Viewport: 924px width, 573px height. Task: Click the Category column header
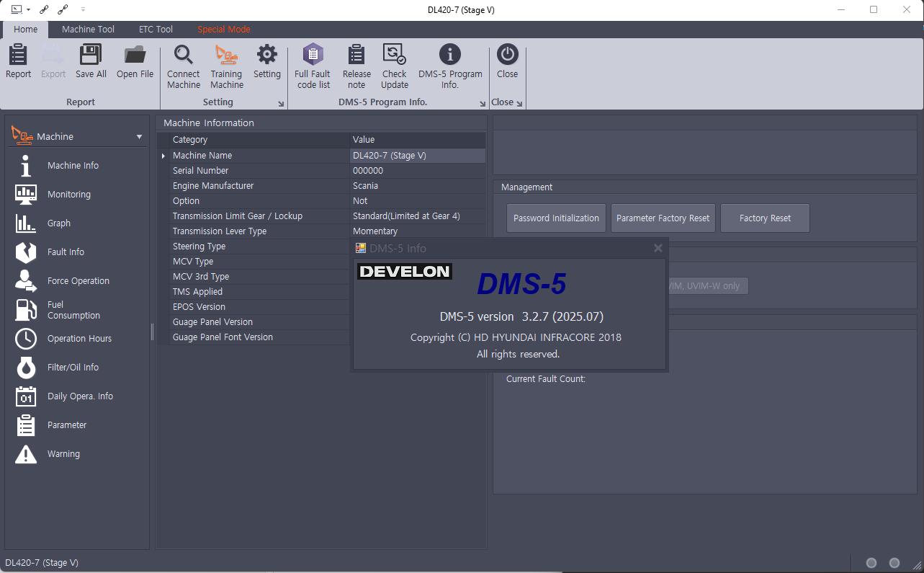[259, 140]
